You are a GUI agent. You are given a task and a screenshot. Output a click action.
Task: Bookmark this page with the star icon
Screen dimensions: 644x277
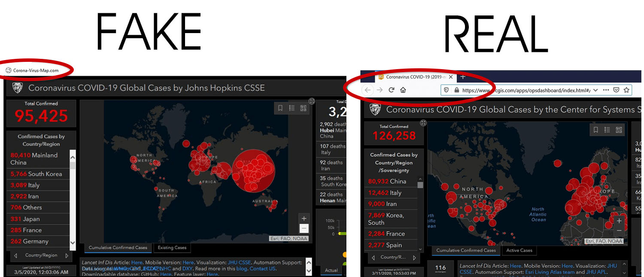(626, 90)
